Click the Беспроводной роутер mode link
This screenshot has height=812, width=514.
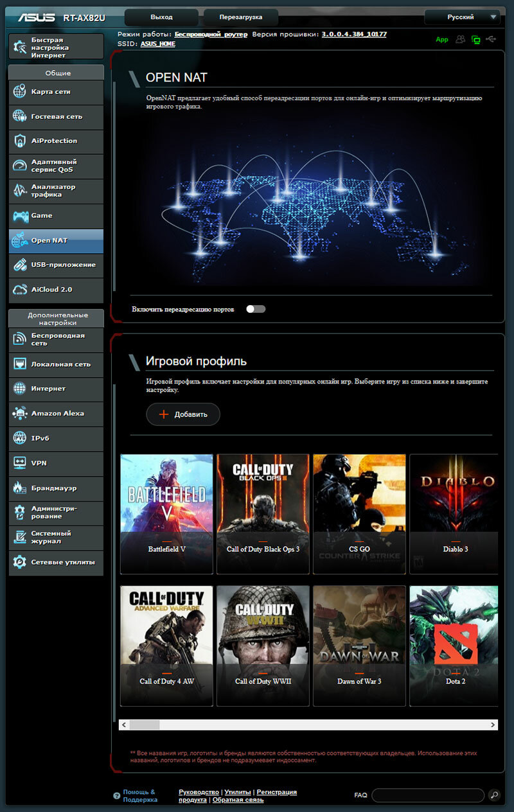pos(211,34)
